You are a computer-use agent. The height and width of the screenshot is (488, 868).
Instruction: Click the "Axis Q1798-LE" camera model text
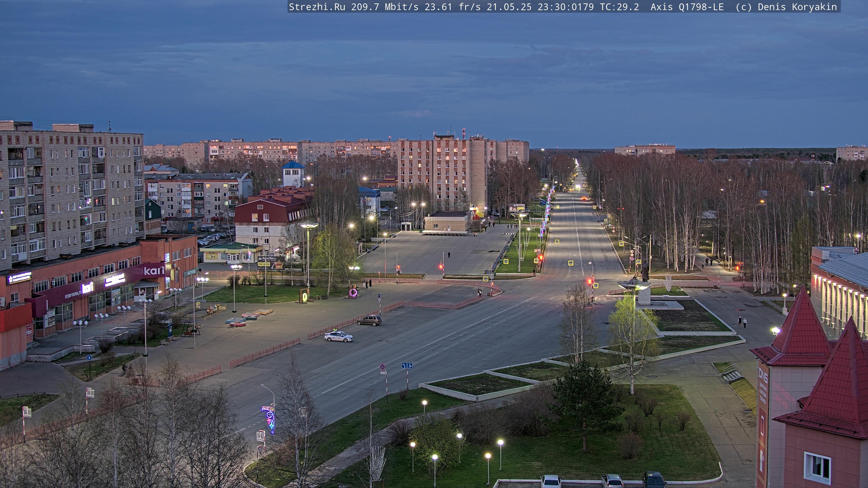coord(687,7)
